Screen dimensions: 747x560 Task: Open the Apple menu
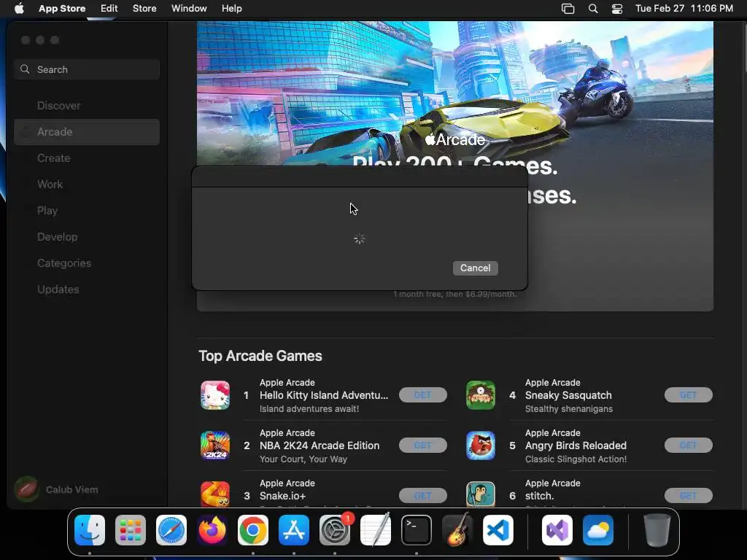tap(19, 9)
